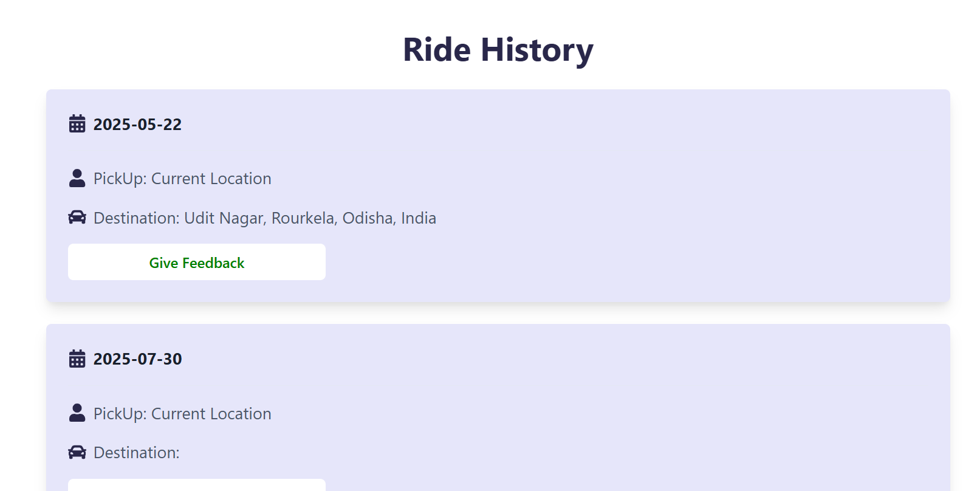Click person icon in the 2025-07-30 ride
The image size is (980, 491).
pyautogui.click(x=77, y=413)
